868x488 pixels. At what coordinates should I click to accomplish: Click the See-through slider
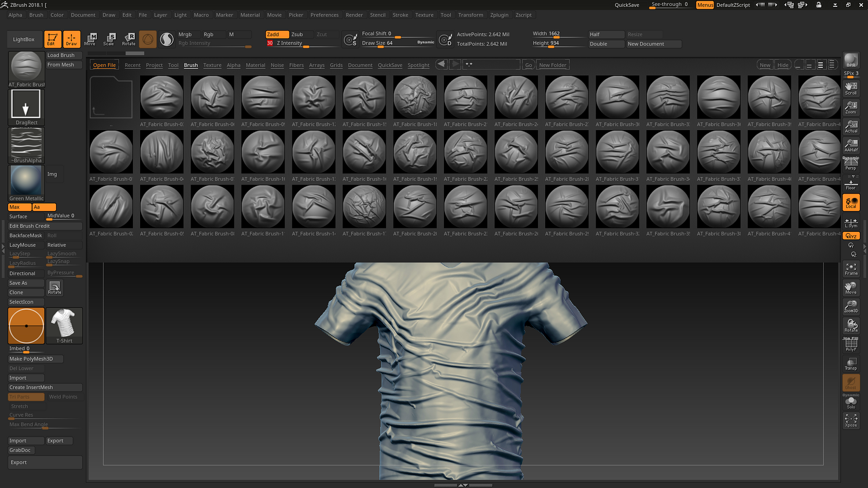(670, 5)
